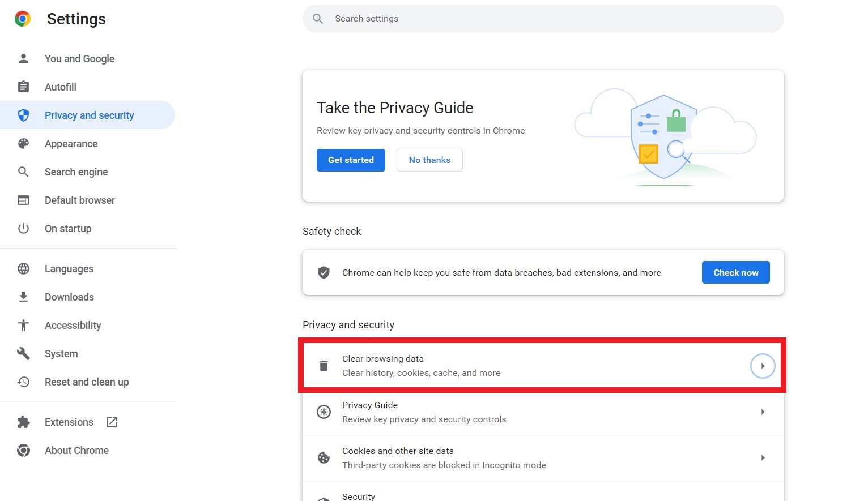Expand Clear browsing data arrow

(763, 366)
